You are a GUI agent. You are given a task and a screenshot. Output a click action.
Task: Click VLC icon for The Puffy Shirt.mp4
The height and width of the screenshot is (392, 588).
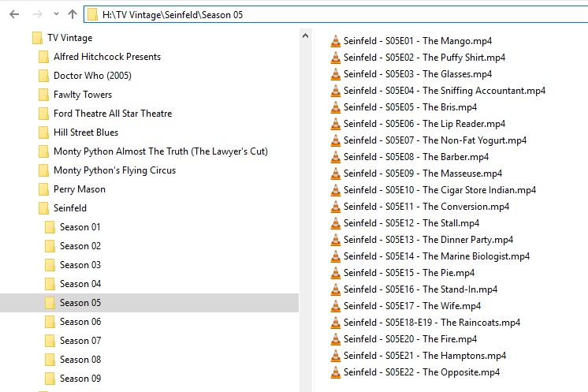click(x=336, y=58)
